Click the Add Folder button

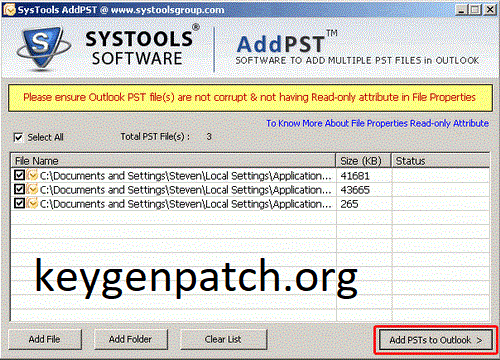pos(131,339)
